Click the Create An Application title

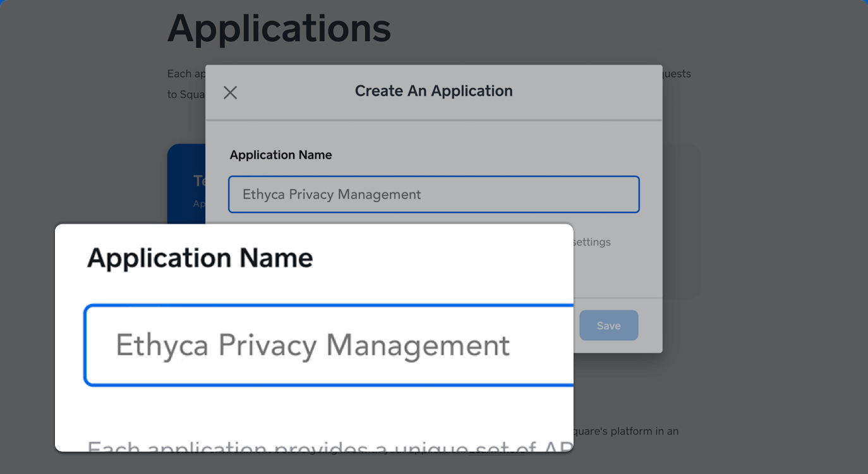(433, 91)
